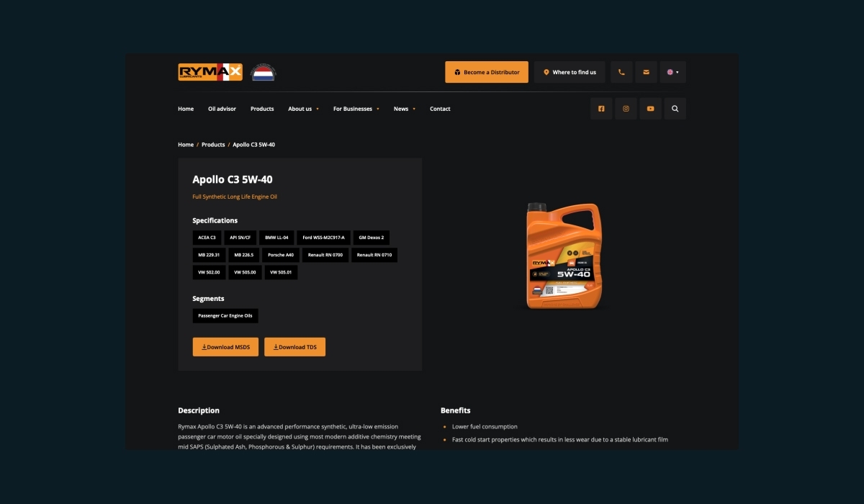Open Oil advisor menu item
Image resolution: width=864 pixels, height=504 pixels.
pyautogui.click(x=222, y=109)
